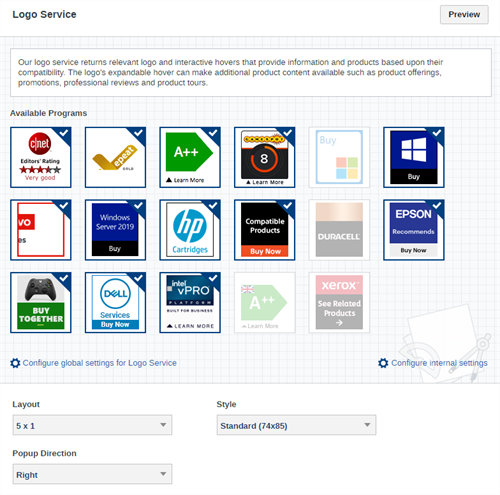Expand the Style dropdown Standard (74x85)
Screen dimensions: 500x495
pyautogui.click(x=296, y=425)
